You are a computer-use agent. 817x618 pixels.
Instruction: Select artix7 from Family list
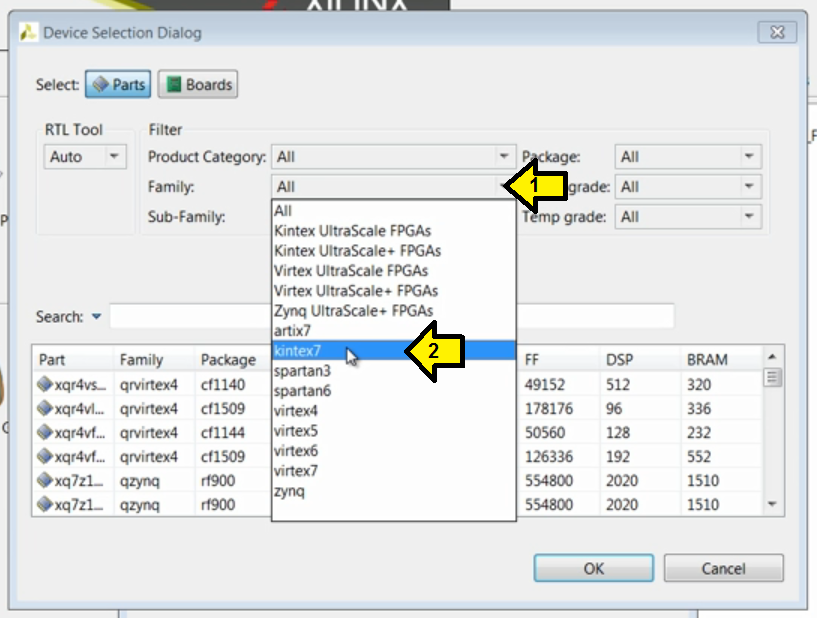click(393, 331)
